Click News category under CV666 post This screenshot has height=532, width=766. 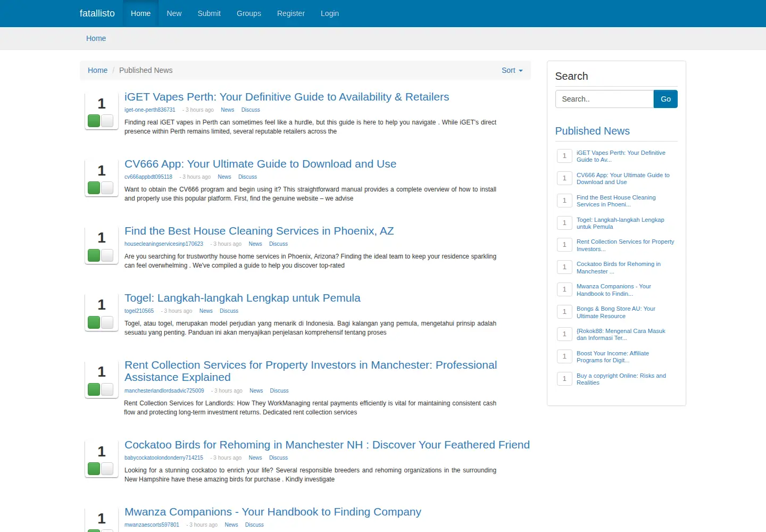(x=224, y=177)
